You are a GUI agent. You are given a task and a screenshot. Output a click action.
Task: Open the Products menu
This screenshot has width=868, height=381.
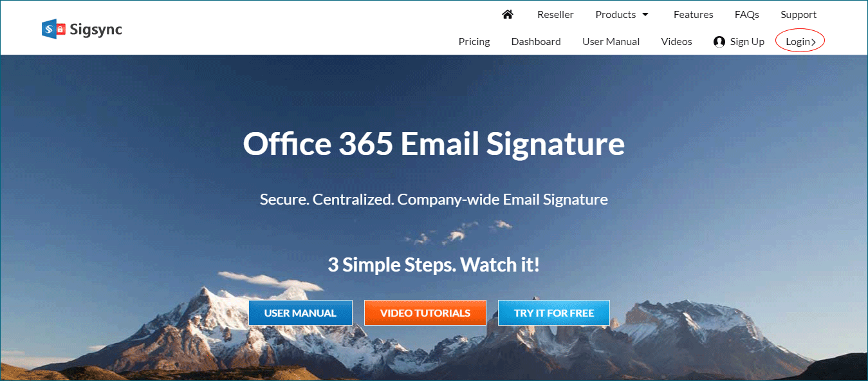point(622,14)
